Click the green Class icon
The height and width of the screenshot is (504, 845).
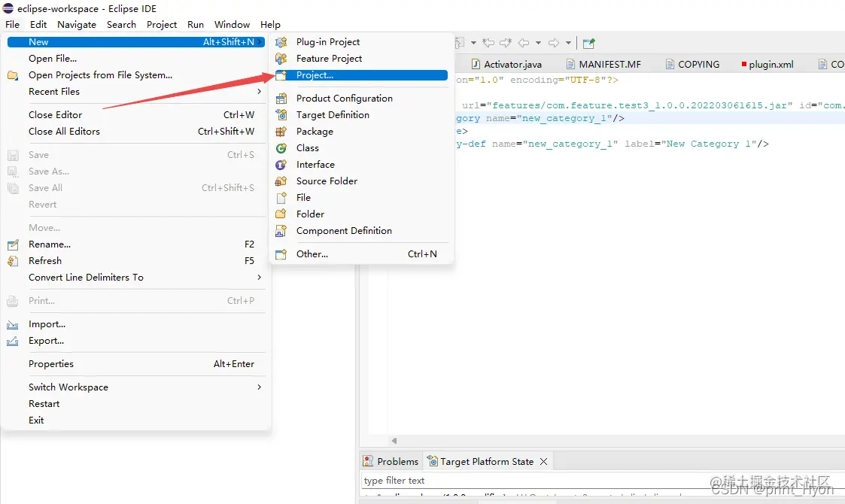(x=281, y=148)
